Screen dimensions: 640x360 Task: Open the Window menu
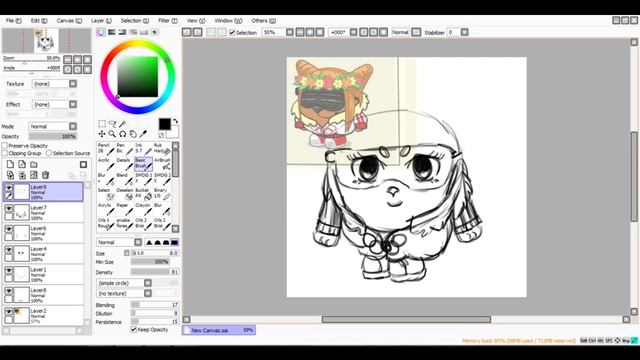point(228,20)
